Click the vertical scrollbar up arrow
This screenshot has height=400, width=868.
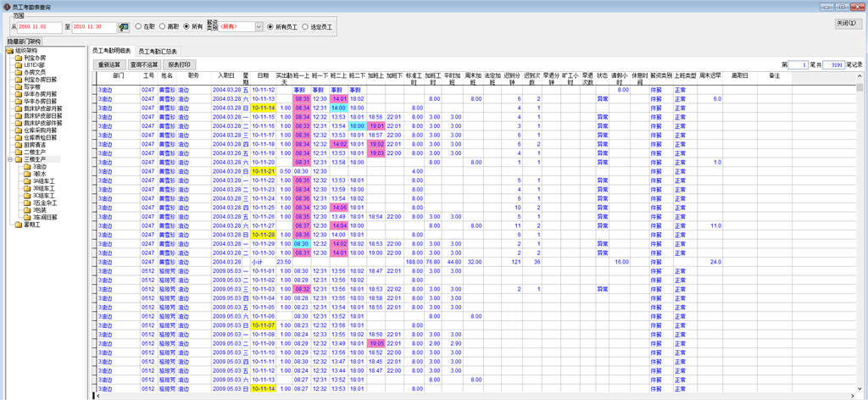coord(860,75)
